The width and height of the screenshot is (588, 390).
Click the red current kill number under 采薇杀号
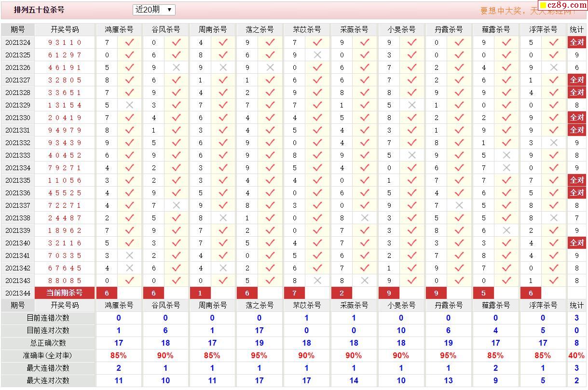coord(342,293)
